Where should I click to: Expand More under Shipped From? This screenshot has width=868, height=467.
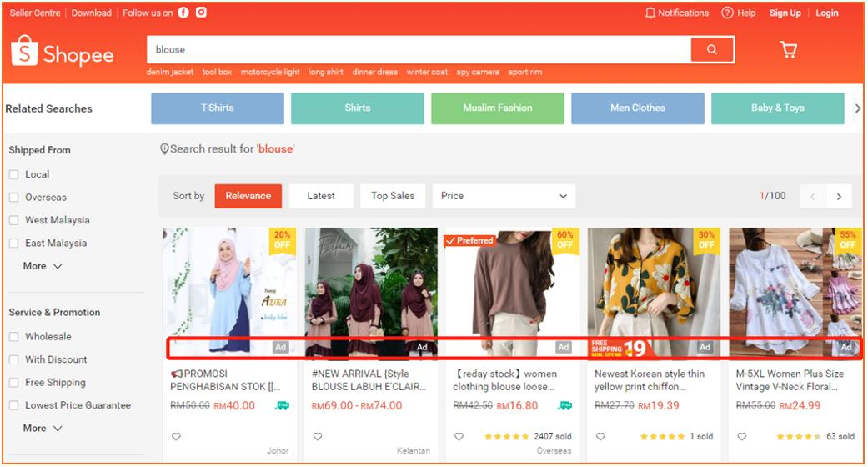tap(42, 266)
